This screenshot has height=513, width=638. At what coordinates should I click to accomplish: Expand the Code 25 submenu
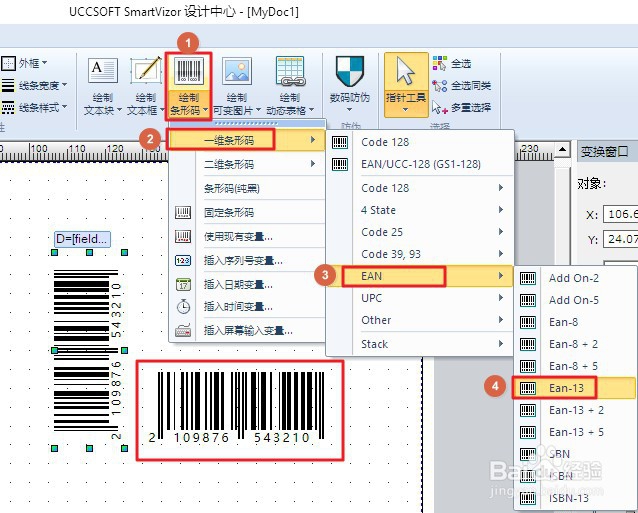pos(420,232)
